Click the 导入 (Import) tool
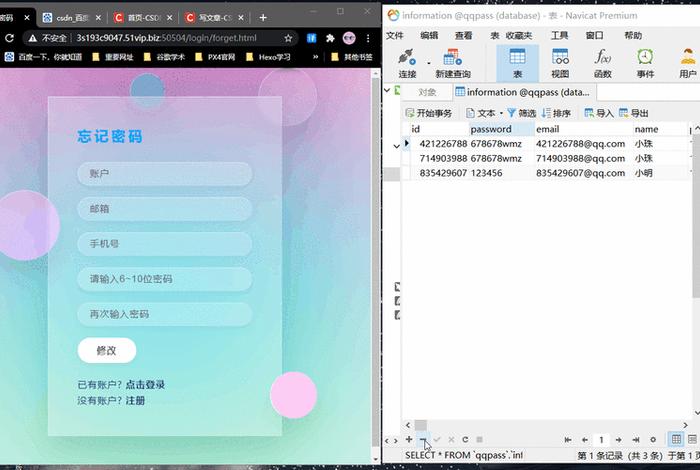The image size is (700, 470). (x=599, y=113)
